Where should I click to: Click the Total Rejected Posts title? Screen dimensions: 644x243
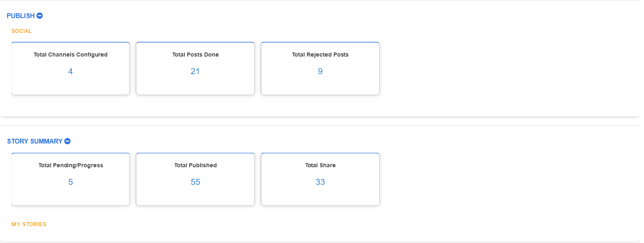coord(320,55)
